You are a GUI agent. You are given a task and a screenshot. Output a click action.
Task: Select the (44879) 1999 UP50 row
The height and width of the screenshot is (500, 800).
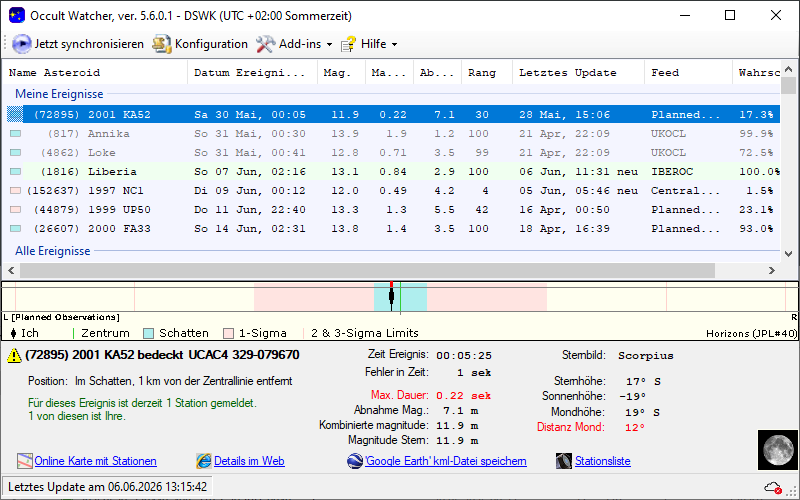[391, 209]
